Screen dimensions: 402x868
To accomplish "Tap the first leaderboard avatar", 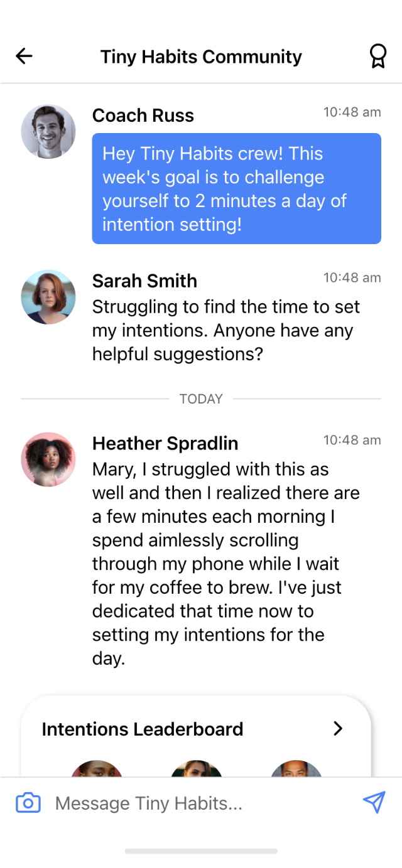I will coord(97,769).
